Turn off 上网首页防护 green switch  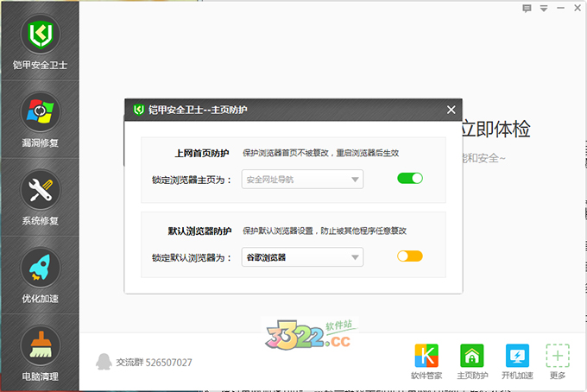[410, 178]
